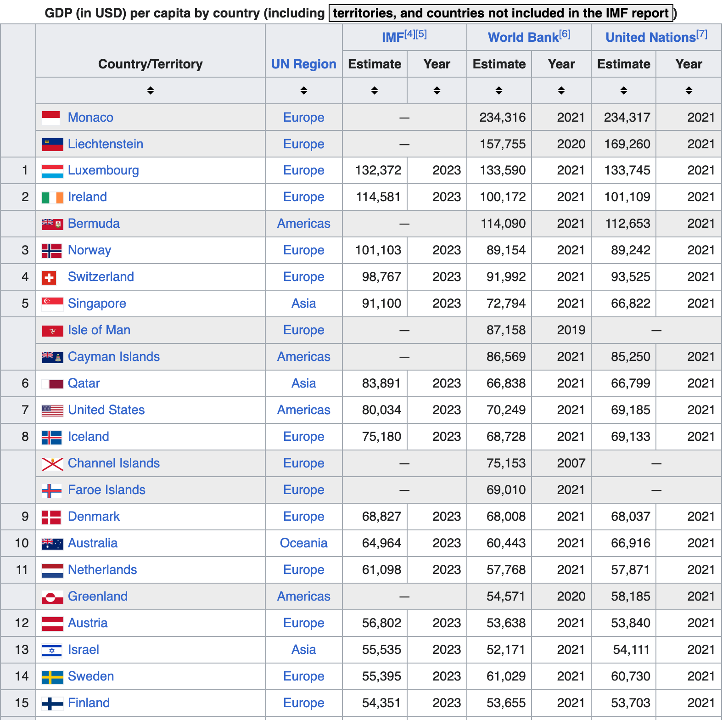This screenshot has width=728, height=720.
Task: Open the Liechtenstein country link
Action: coord(106,144)
